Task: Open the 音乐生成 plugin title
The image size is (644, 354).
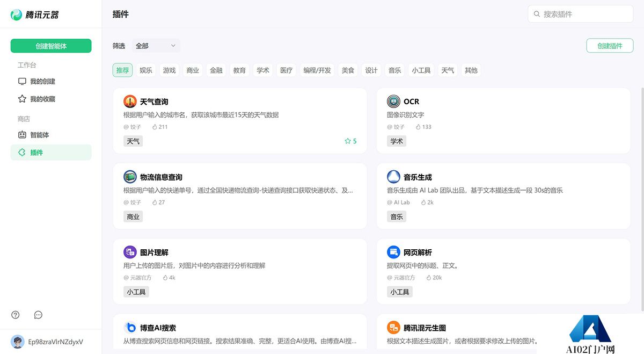Action: point(418,177)
